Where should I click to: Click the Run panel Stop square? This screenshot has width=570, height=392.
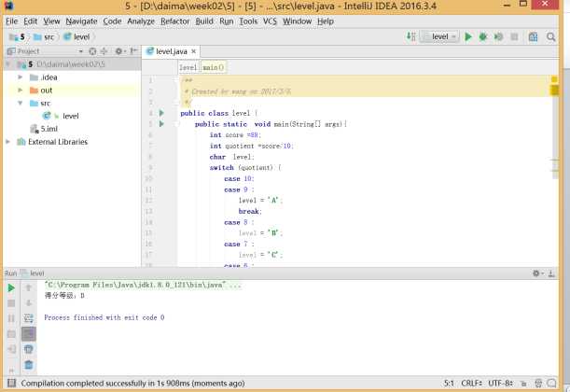(x=11, y=303)
